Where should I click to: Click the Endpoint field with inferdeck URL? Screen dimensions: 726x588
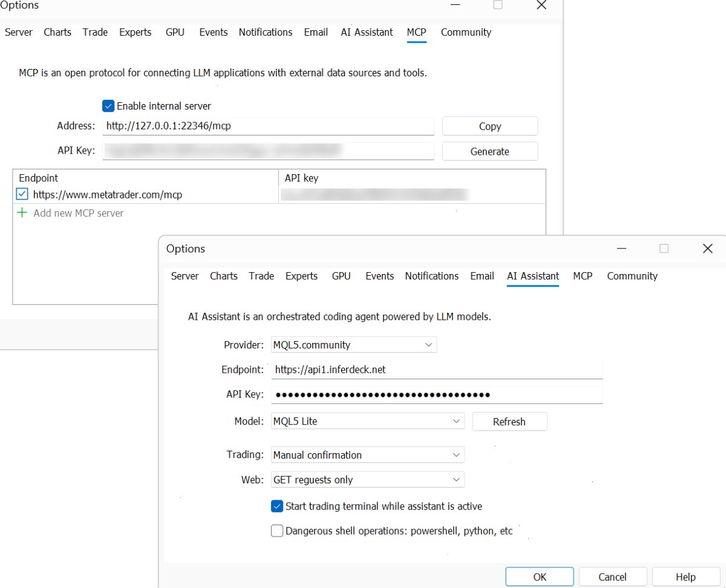[437, 370]
